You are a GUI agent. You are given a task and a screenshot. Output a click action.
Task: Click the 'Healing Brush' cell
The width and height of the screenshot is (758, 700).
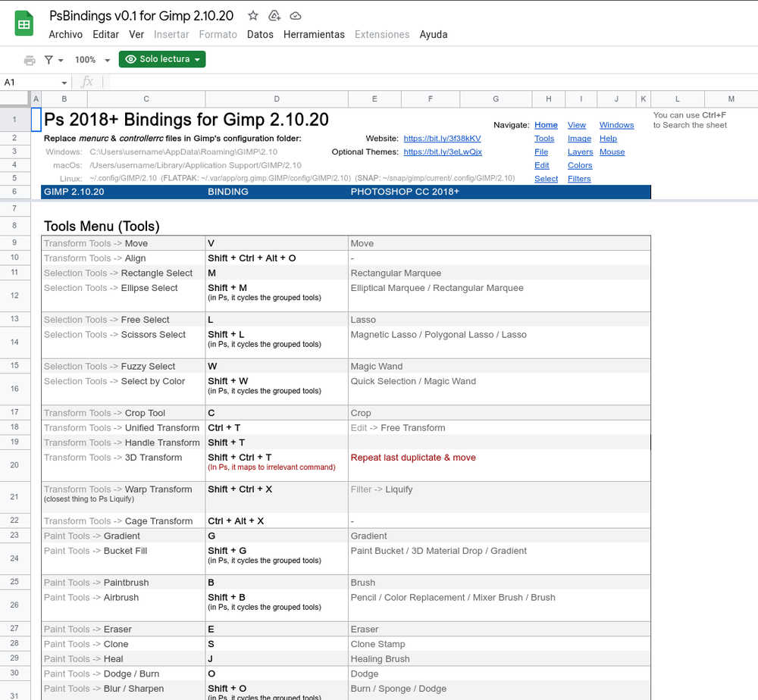pos(500,659)
